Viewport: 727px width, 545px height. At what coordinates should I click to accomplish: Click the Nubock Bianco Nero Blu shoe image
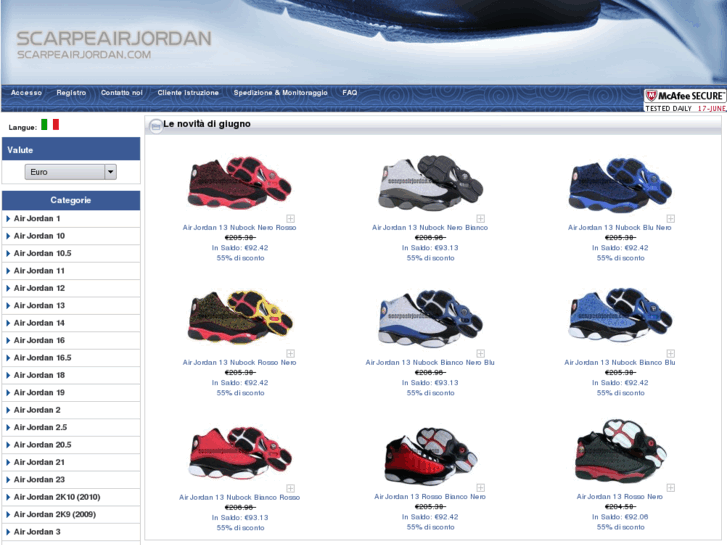click(x=430, y=318)
